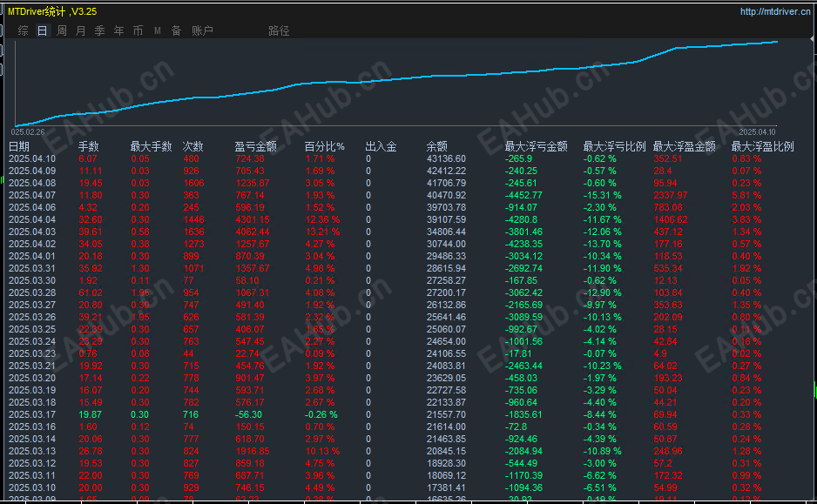Open the 周 weekly tab
817x504 pixels.
click(62, 30)
